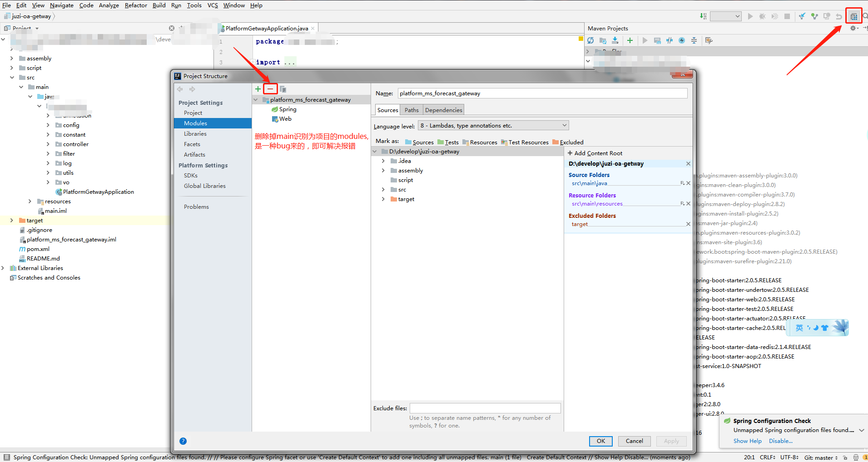868x462 pixels.
Task: Click the Commit changes VCS icon
Action: click(x=814, y=16)
